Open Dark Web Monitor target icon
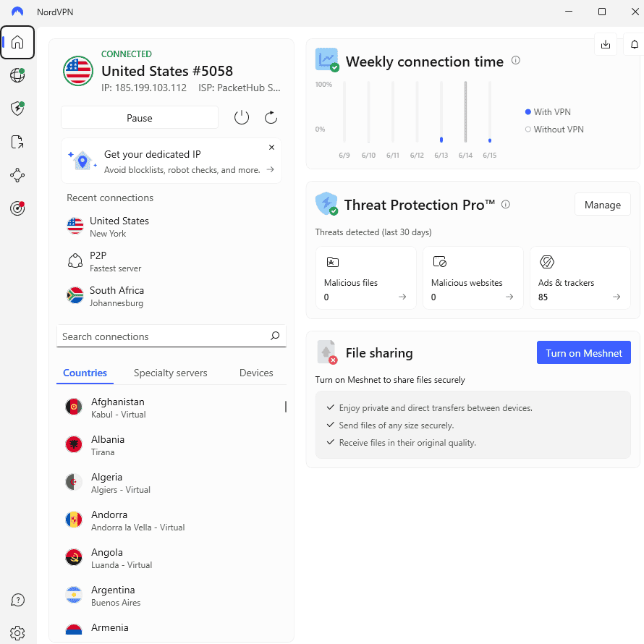Viewport: 644px width, 644px height. [17, 208]
